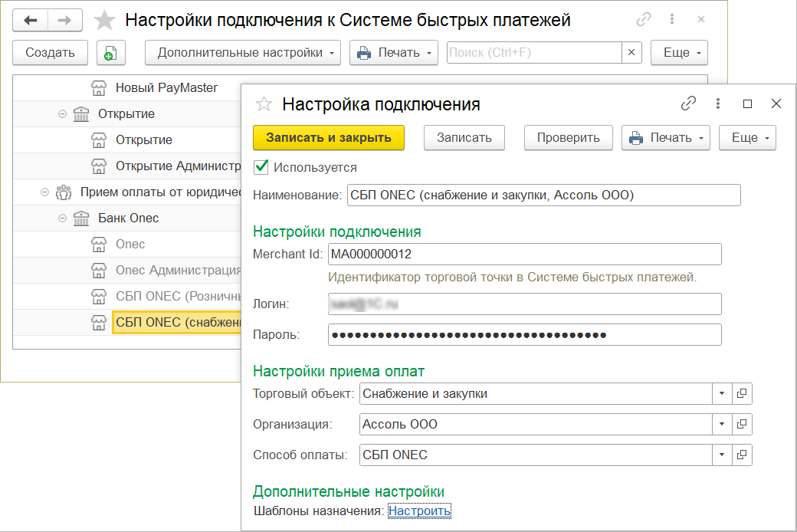
Task: Favorite star in Настройка подключения dialog
Action: coord(264,104)
